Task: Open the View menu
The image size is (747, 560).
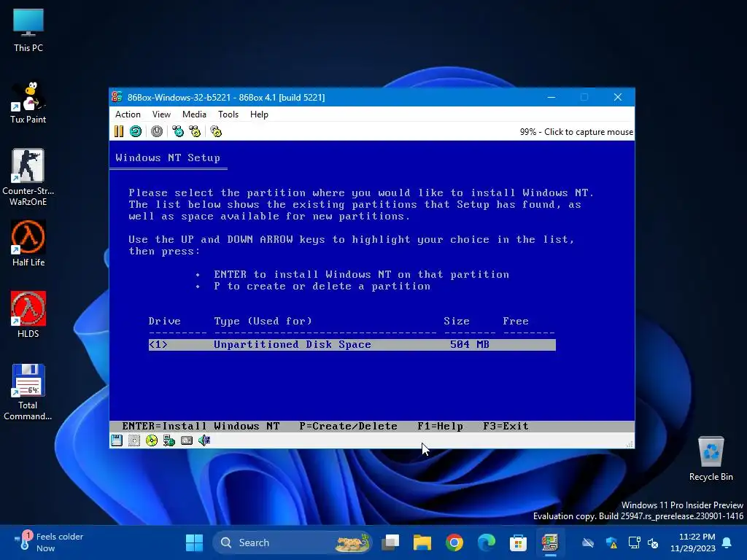Action: [161, 114]
